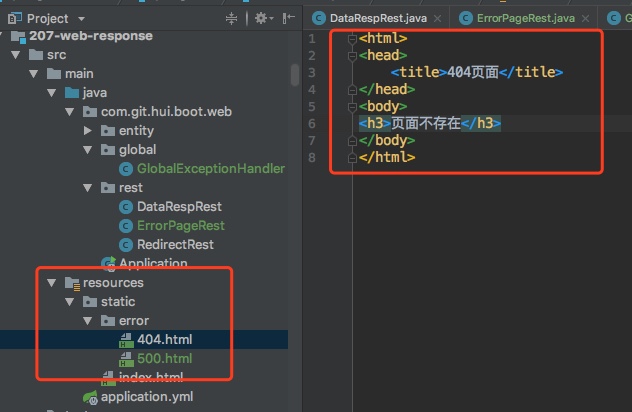Expand the entity package

tap(90, 131)
